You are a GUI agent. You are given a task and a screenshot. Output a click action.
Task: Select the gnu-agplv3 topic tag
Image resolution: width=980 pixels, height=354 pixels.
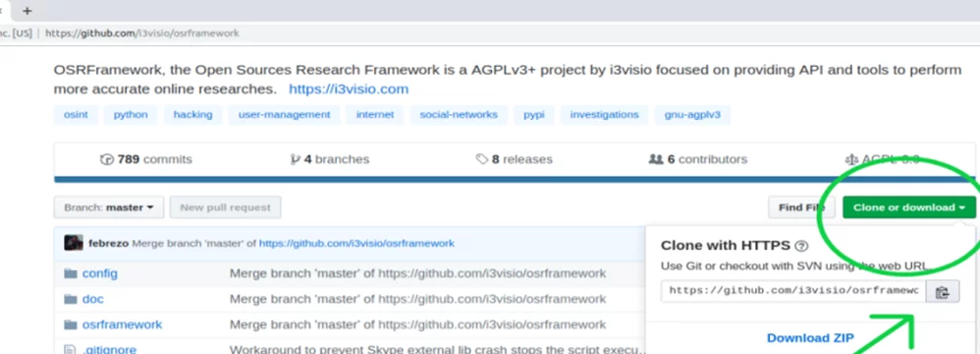pyautogui.click(x=692, y=115)
